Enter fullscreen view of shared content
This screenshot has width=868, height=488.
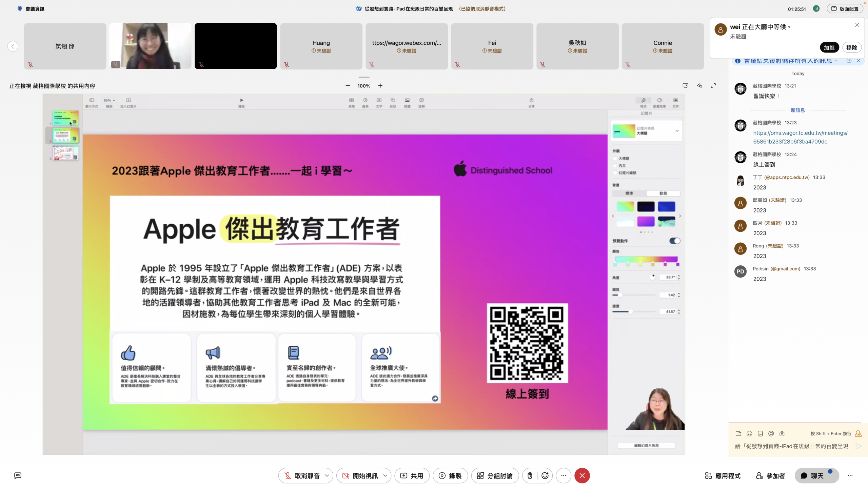point(713,86)
